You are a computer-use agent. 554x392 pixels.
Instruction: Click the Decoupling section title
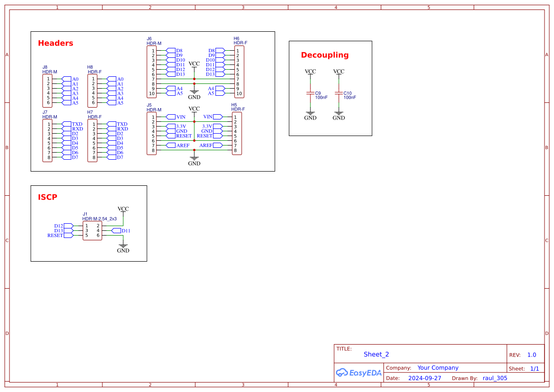point(325,55)
